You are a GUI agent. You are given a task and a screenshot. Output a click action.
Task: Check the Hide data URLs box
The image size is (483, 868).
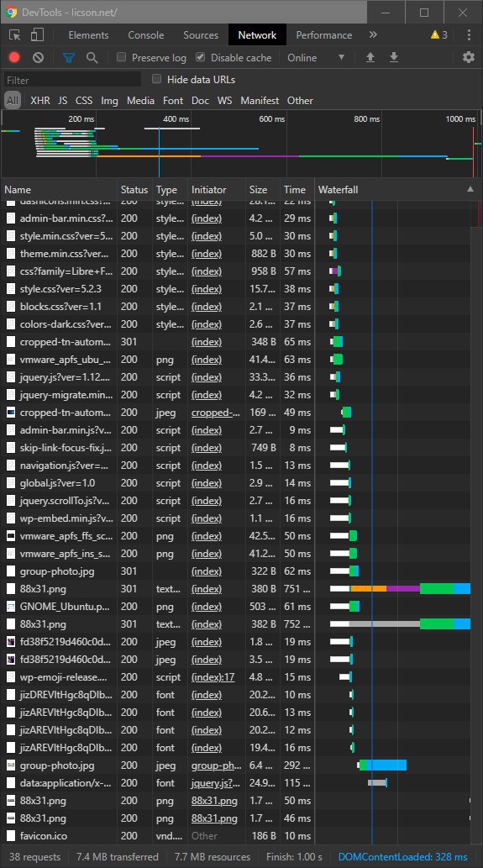(156, 79)
